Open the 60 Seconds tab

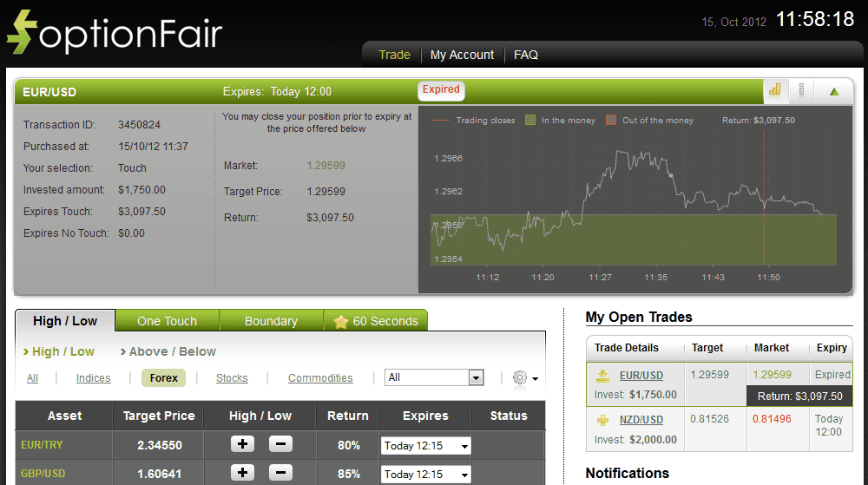click(x=375, y=321)
